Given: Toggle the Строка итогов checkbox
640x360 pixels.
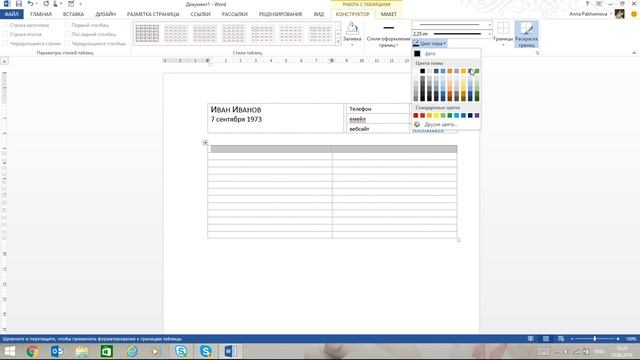Looking at the screenshot, I should (x=5, y=34).
